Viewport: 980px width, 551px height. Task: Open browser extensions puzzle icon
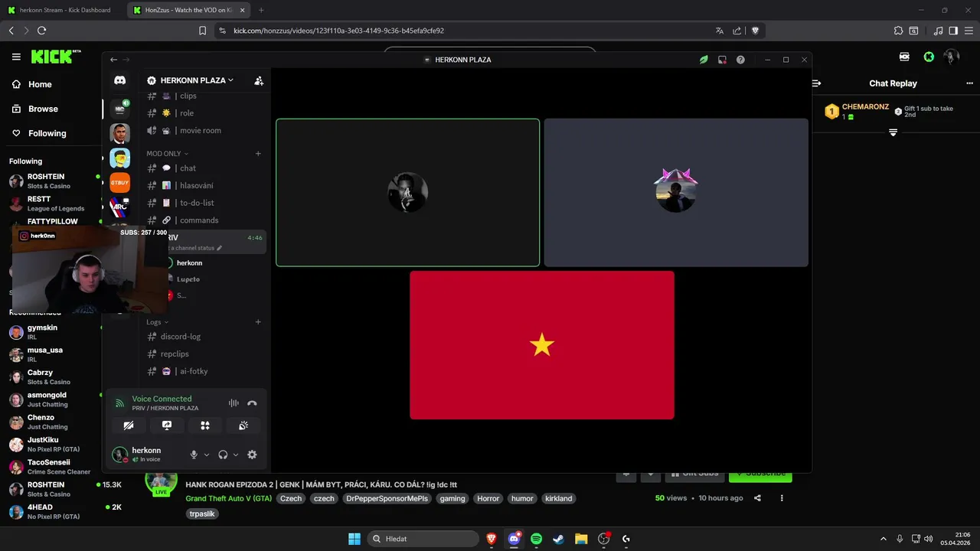coord(898,31)
